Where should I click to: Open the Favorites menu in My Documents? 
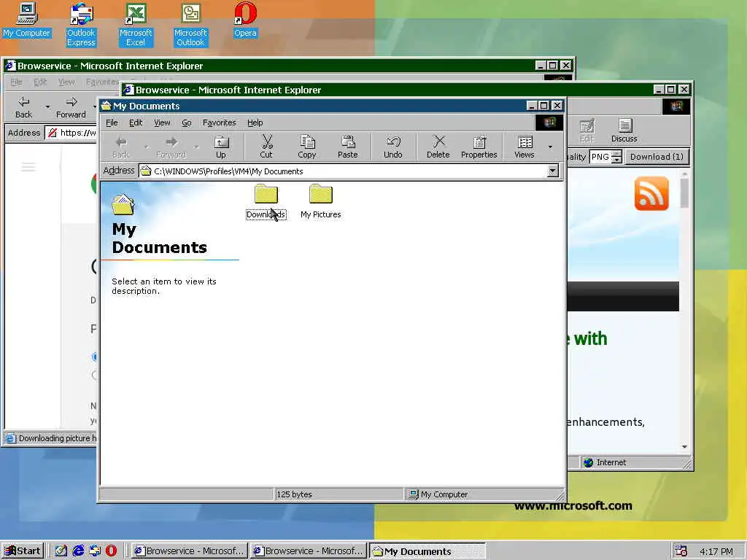point(219,122)
